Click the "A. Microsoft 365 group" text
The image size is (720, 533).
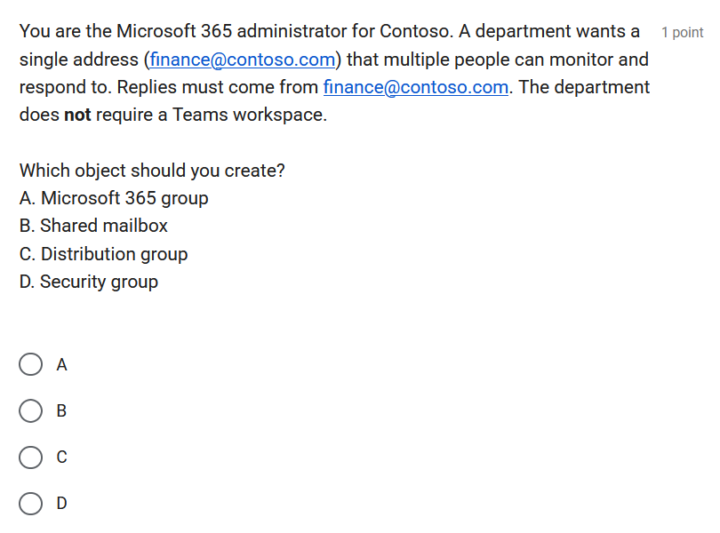click(114, 198)
